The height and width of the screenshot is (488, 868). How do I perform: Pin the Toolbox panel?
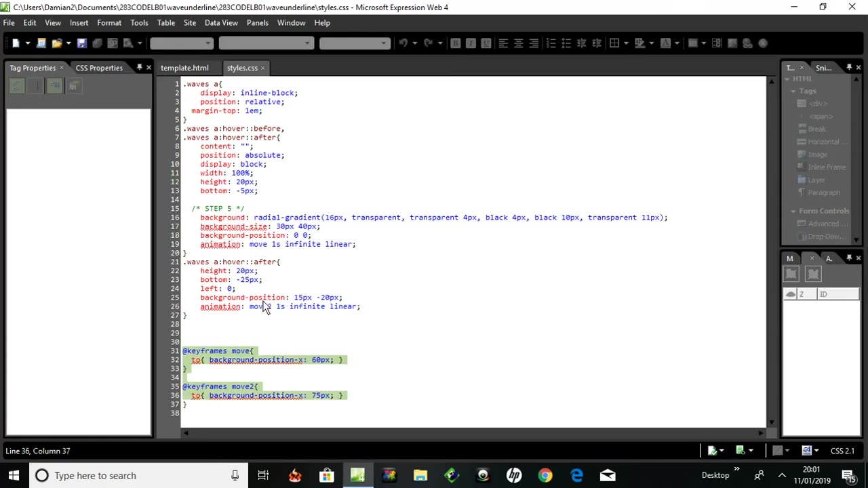tap(849, 68)
